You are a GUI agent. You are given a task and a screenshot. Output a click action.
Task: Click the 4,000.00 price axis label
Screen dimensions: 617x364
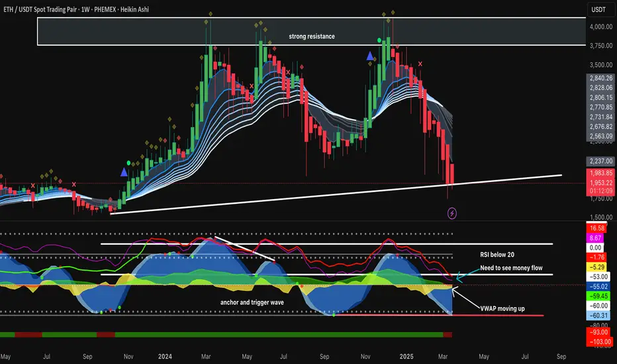[601, 26]
